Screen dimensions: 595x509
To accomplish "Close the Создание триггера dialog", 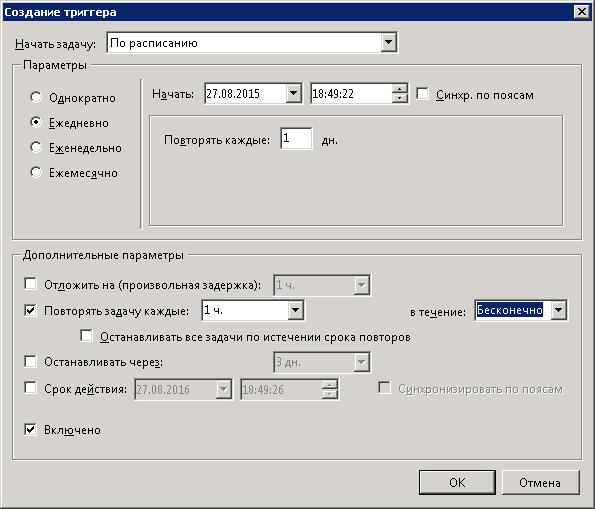I will coord(581,12).
